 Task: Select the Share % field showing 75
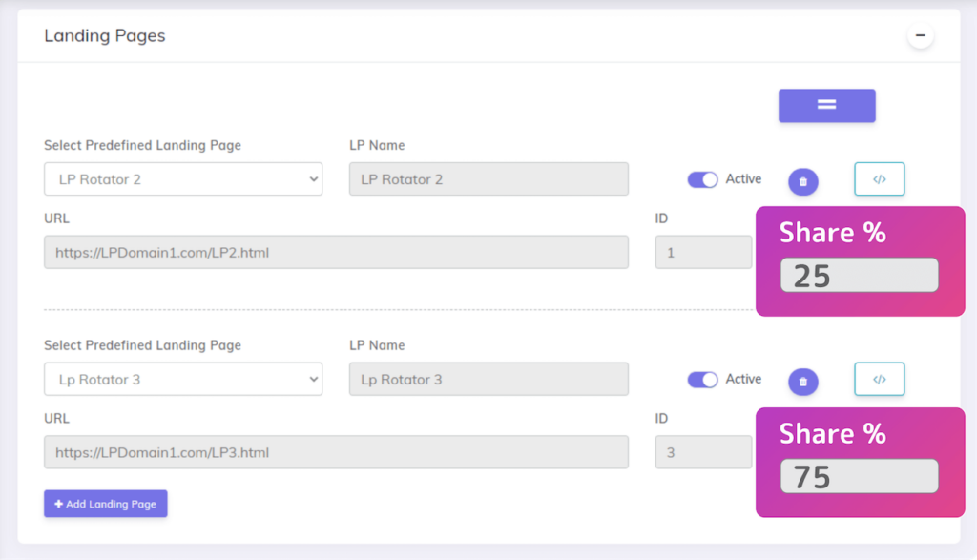point(858,475)
